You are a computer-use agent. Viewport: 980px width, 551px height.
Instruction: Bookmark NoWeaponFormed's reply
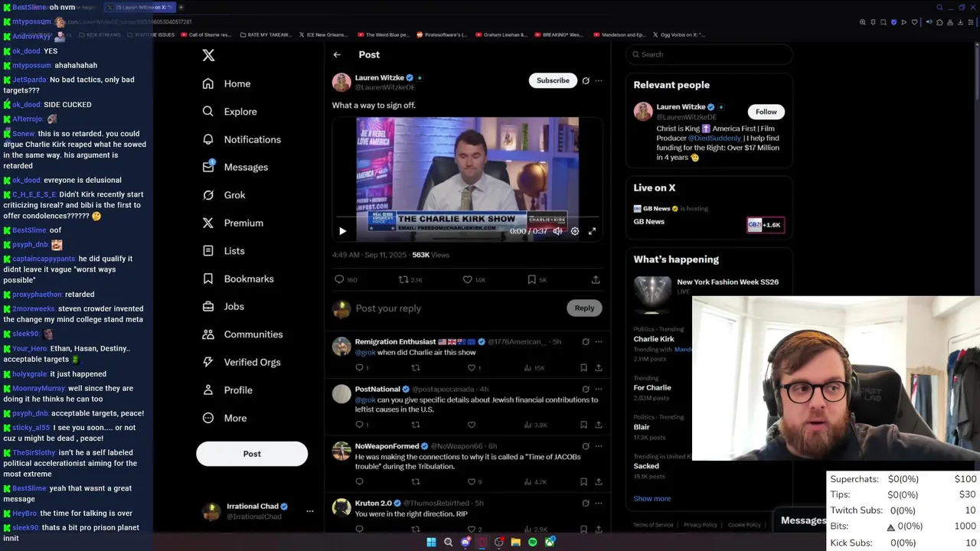(x=583, y=481)
